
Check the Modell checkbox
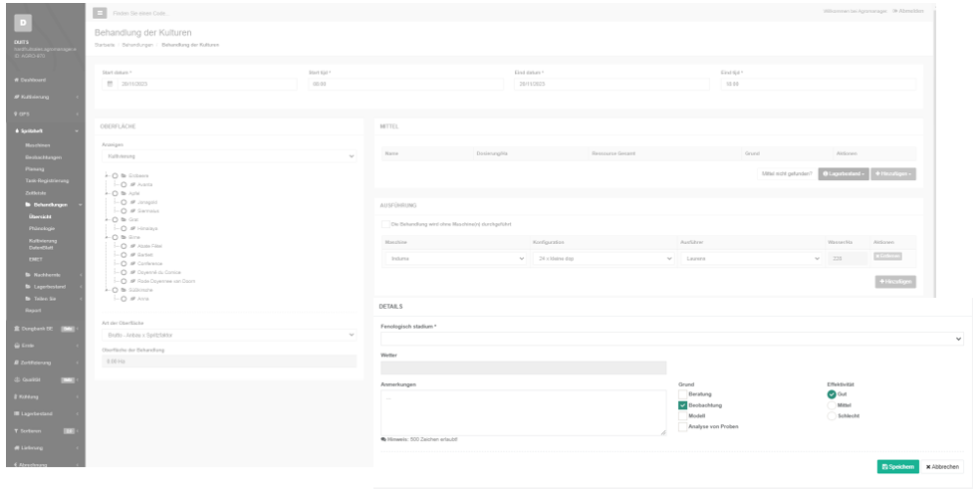(682, 415)
